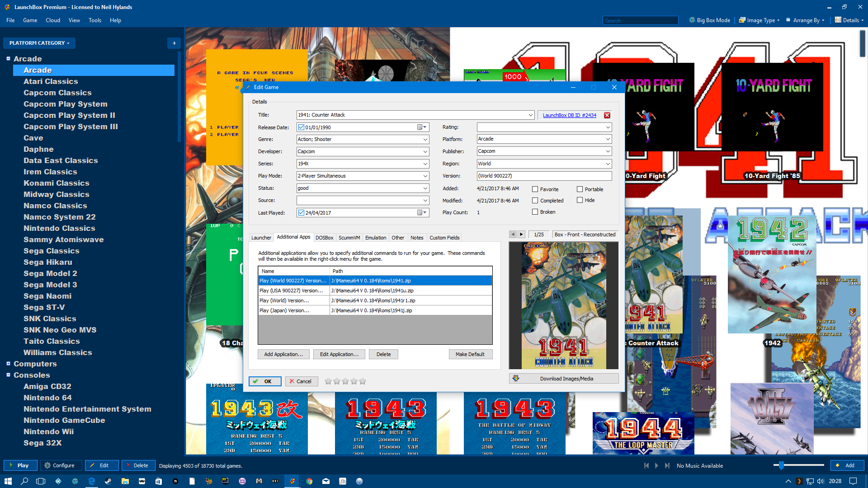The width and height of the screenshot is (868, 488).
Task: Open Windows Start menu
Action: [8, 481]
